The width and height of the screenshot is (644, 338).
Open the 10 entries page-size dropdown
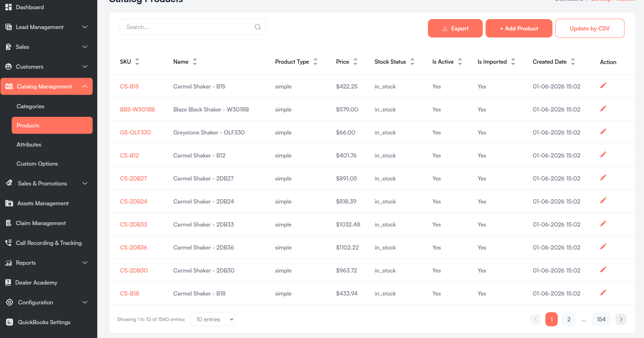point(213,319)
